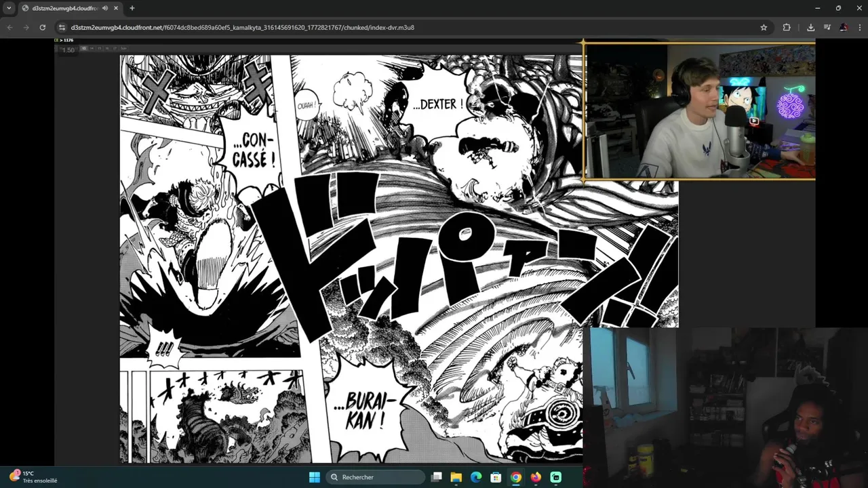Open the Chrome downloads icon
868x488 pixels.
click(x=810, y=27)
